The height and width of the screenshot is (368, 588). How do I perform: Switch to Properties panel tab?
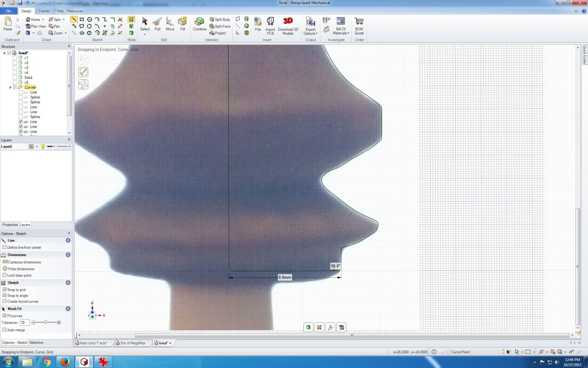tap(10, 225)
